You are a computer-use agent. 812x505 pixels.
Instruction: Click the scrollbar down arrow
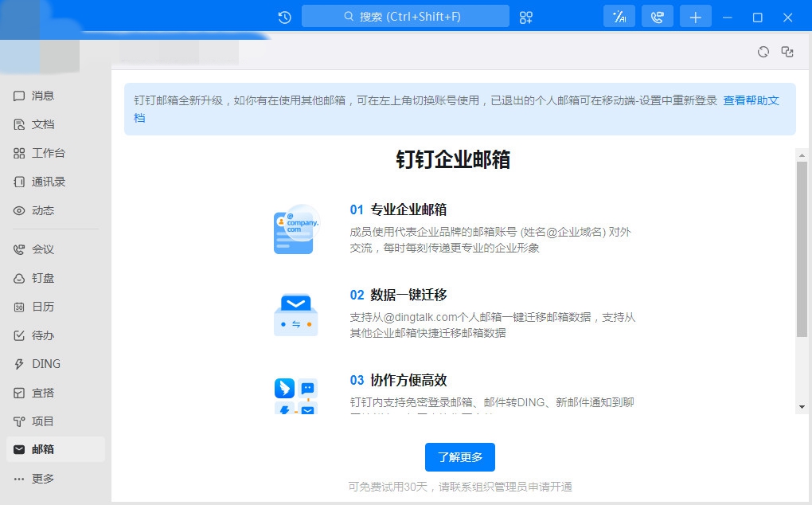(802, 407)
